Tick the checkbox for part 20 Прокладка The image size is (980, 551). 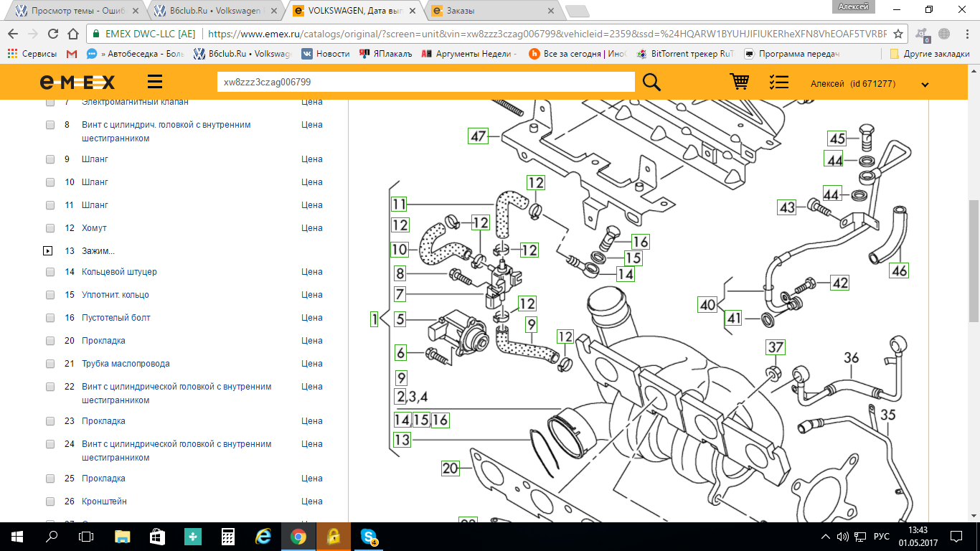pyautogui.click(x=50, y=341)
